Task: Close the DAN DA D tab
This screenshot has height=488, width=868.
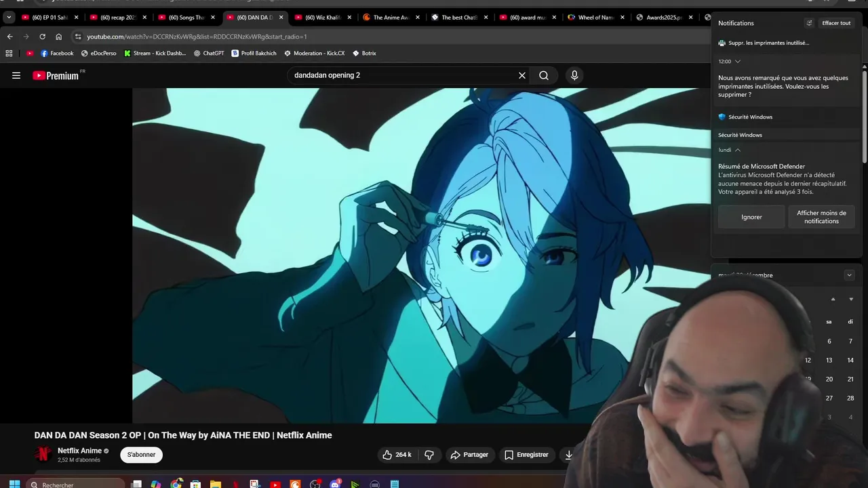Action: coord(281,18)
